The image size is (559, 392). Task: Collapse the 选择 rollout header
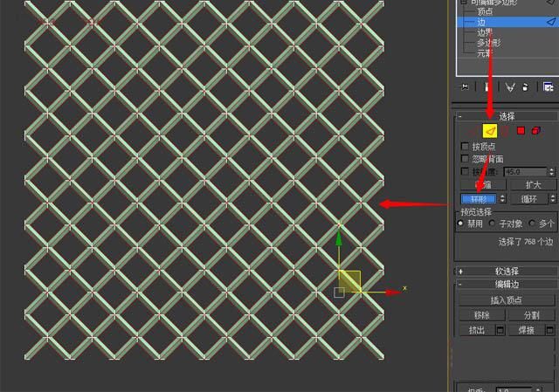507,116
